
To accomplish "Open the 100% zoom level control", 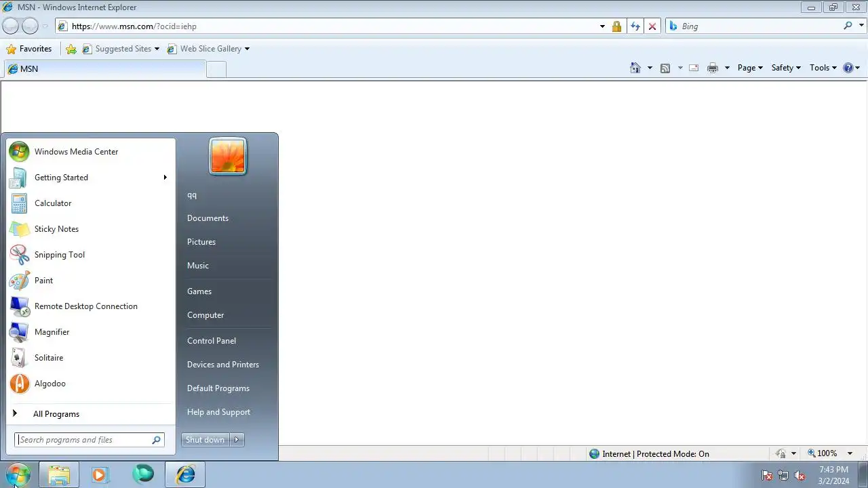I will [x=830, y=453].
